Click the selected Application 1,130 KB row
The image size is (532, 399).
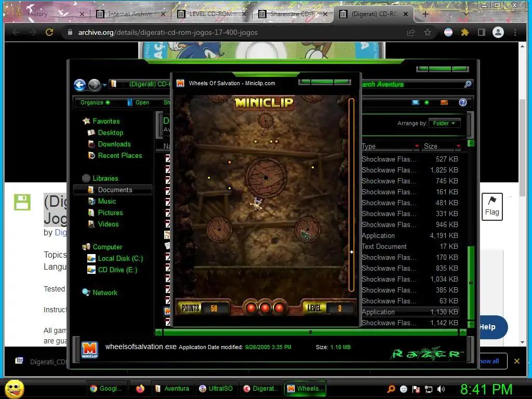click(410, 312)
